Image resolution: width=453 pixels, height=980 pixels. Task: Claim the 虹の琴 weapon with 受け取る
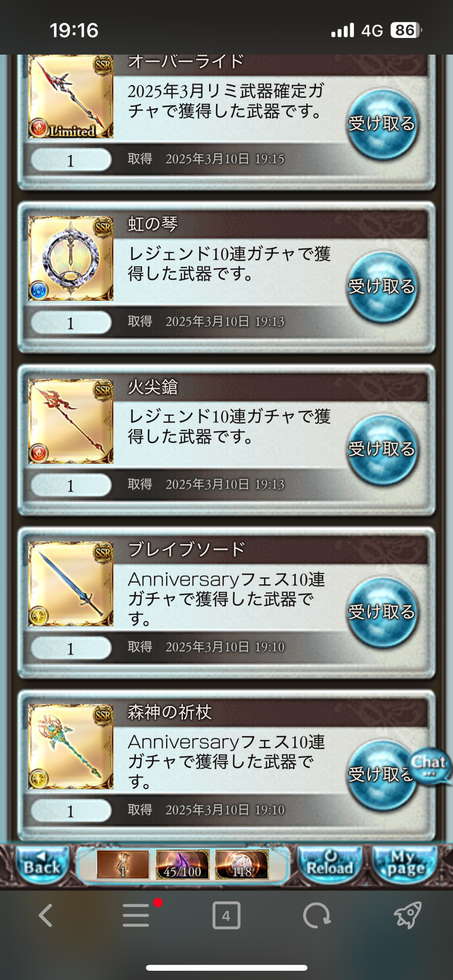(382, 287)
